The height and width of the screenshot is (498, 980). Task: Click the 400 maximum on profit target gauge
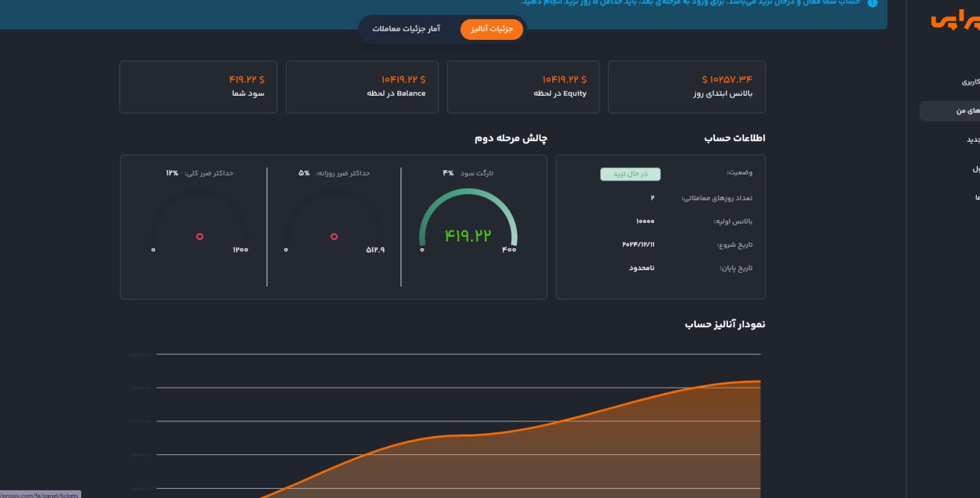(x=509, y=250)
